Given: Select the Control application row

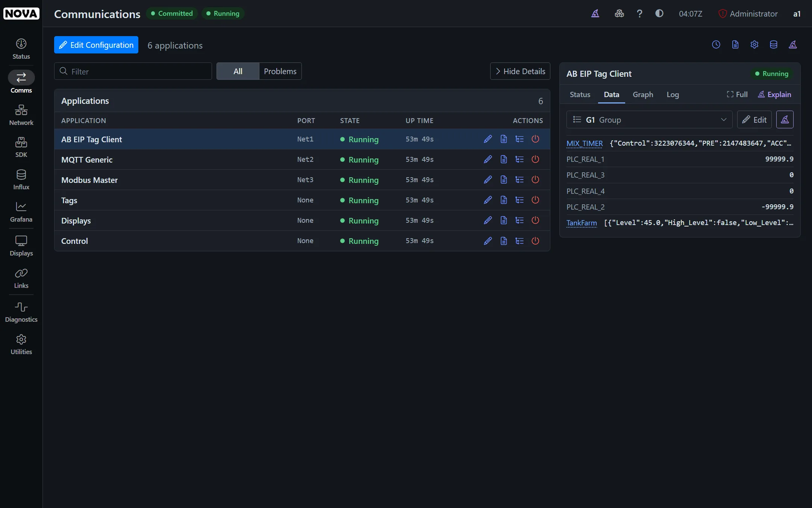Looking at the screenshot, I should [302, 241].
